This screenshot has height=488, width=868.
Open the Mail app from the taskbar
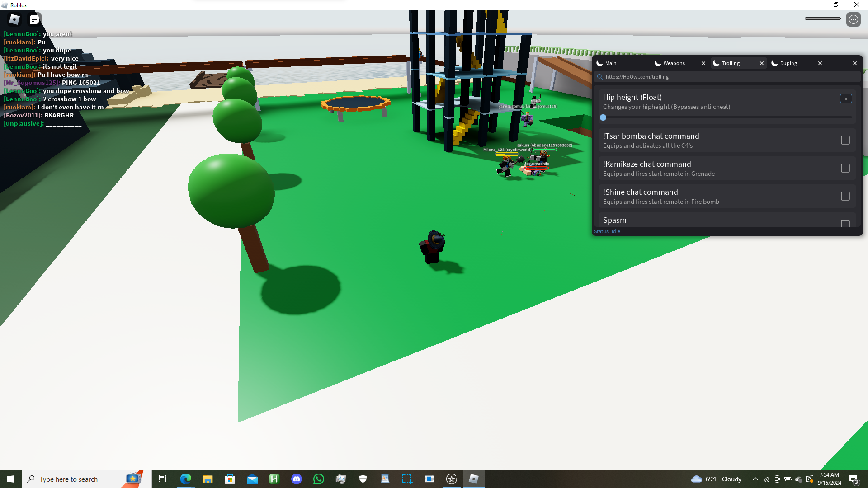click(252, 479)
